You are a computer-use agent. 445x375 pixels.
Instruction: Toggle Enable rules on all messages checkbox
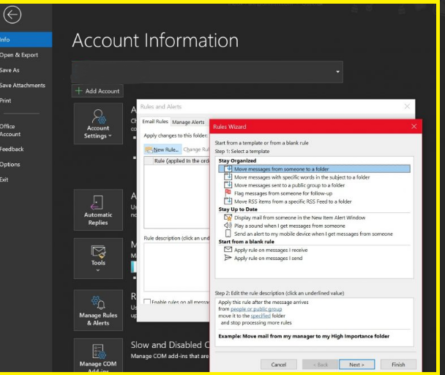[x=147, y=302]
